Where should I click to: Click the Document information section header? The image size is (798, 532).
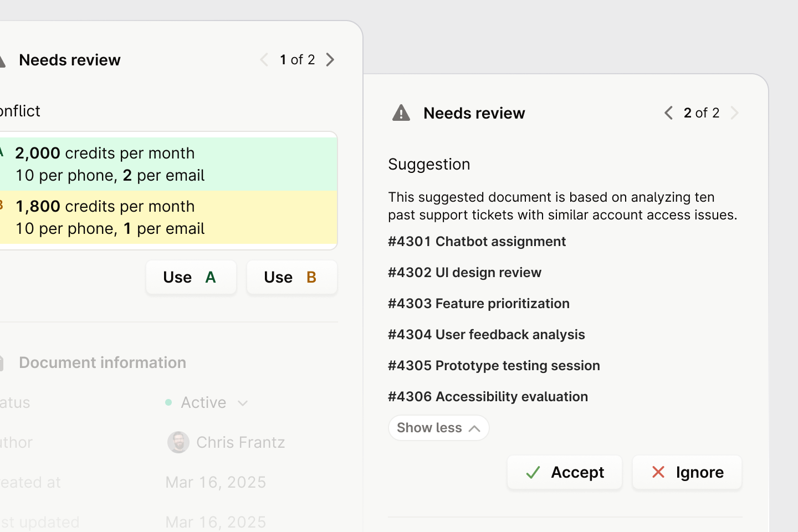103,362
